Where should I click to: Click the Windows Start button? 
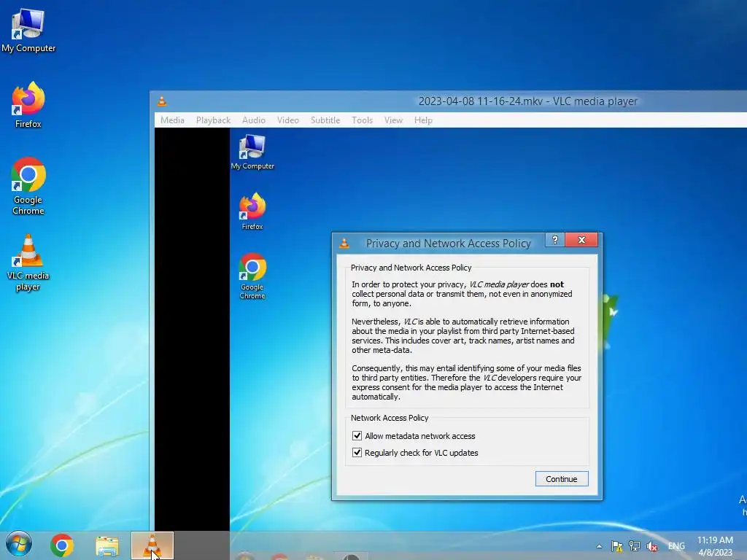(x=18, y=544)
